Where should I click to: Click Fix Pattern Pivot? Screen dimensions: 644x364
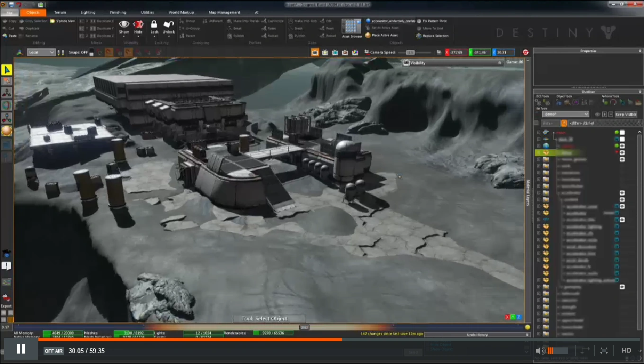pos(432,21)
